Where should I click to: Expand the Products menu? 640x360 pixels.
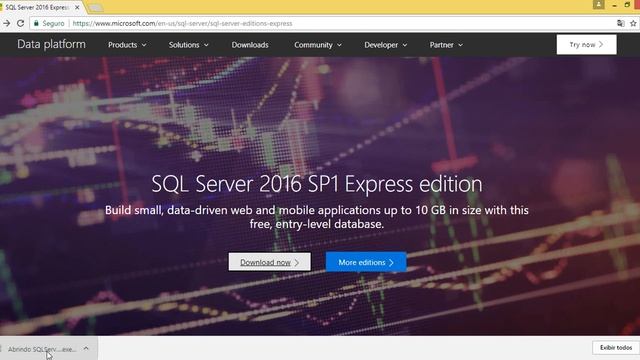click(x=127, y=45)
